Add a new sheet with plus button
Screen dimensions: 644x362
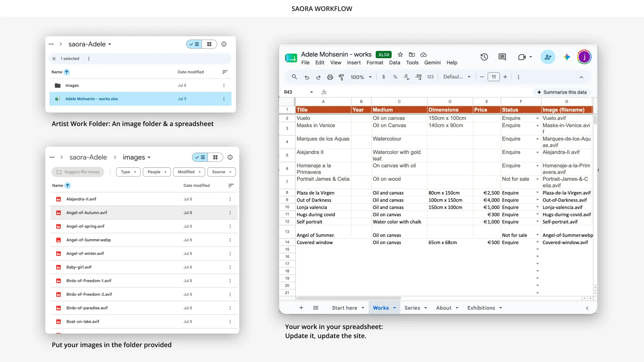[x=301, y=308]
